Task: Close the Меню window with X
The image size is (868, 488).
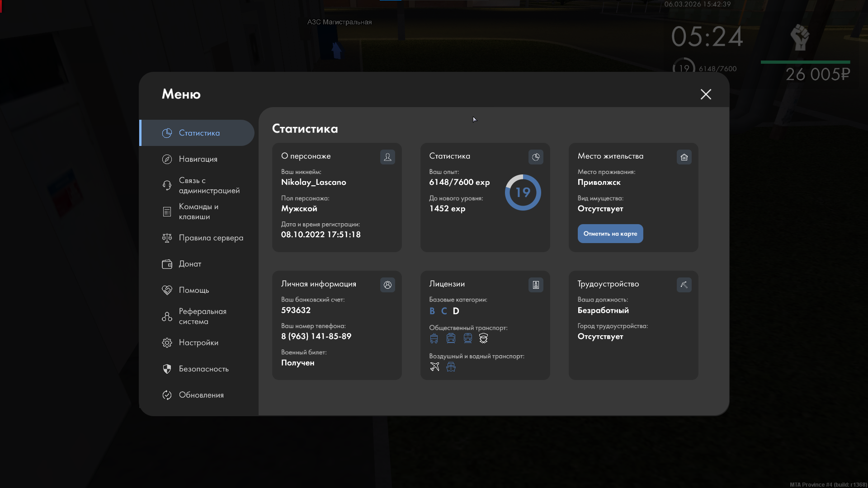Action: (706, 94)
